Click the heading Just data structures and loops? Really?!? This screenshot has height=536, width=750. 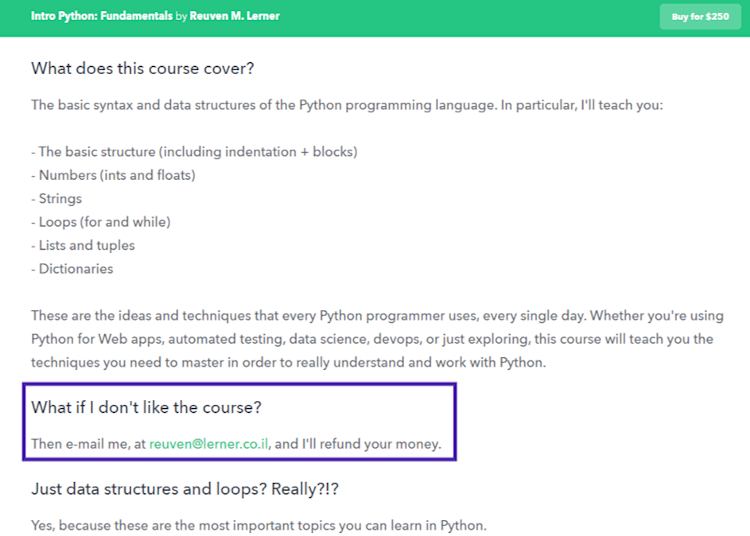pos(185,489)
